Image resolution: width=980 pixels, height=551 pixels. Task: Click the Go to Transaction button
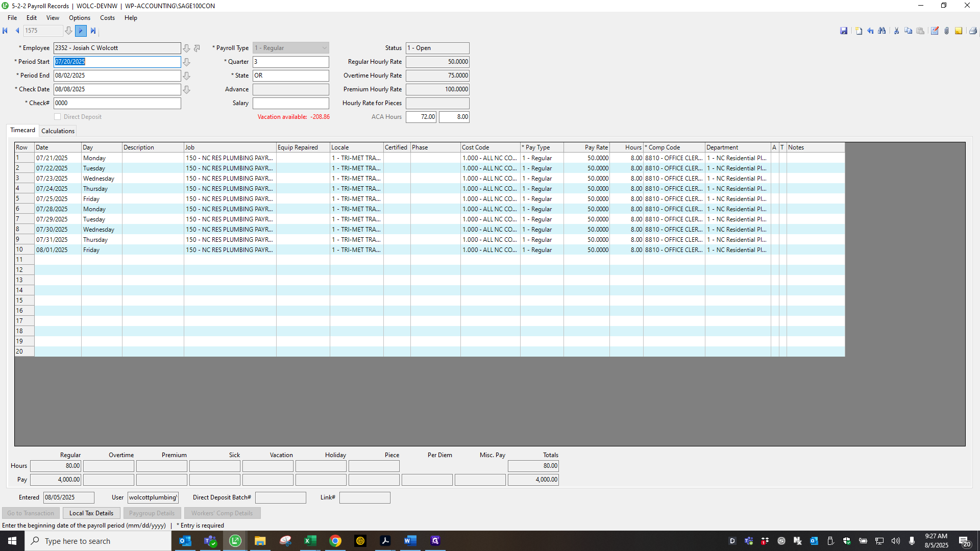coord(31,513)
